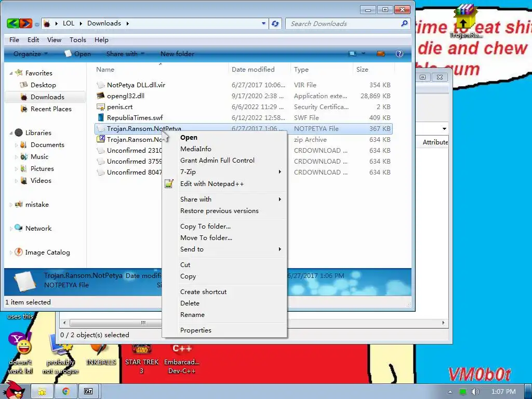
Task: Open the 7-Zip taskbar button
Action: point(88,392)
